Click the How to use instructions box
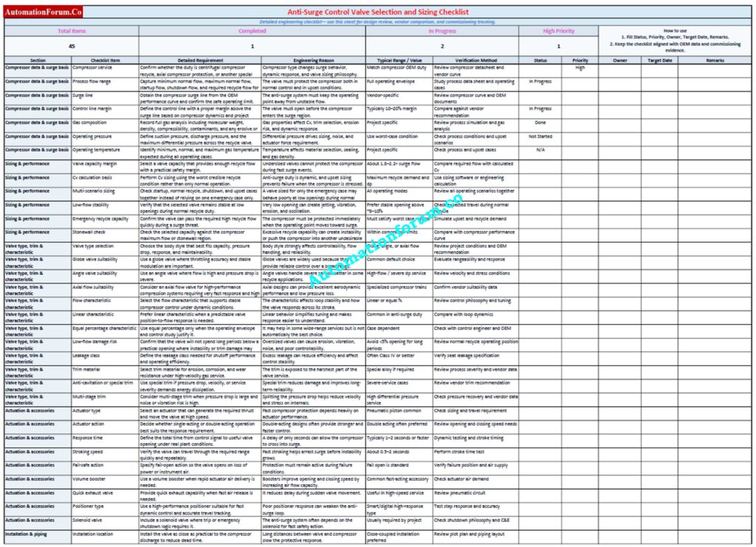This screenshot has width=756, height=547. pos(675,40)
